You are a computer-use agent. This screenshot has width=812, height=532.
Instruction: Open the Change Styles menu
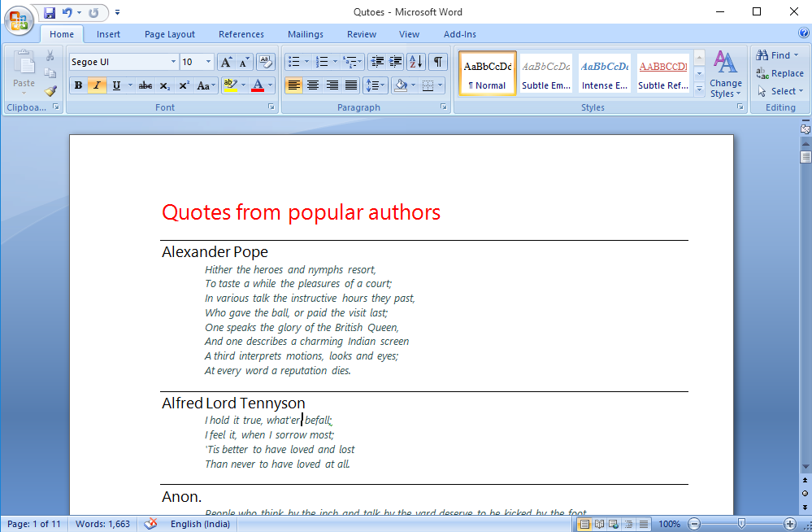click(726, 74)
